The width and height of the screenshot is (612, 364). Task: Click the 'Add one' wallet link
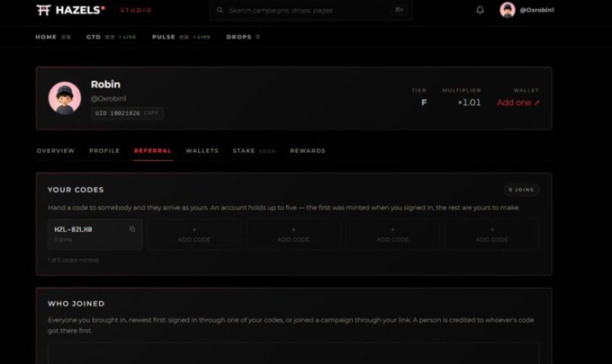pos(517,102)
